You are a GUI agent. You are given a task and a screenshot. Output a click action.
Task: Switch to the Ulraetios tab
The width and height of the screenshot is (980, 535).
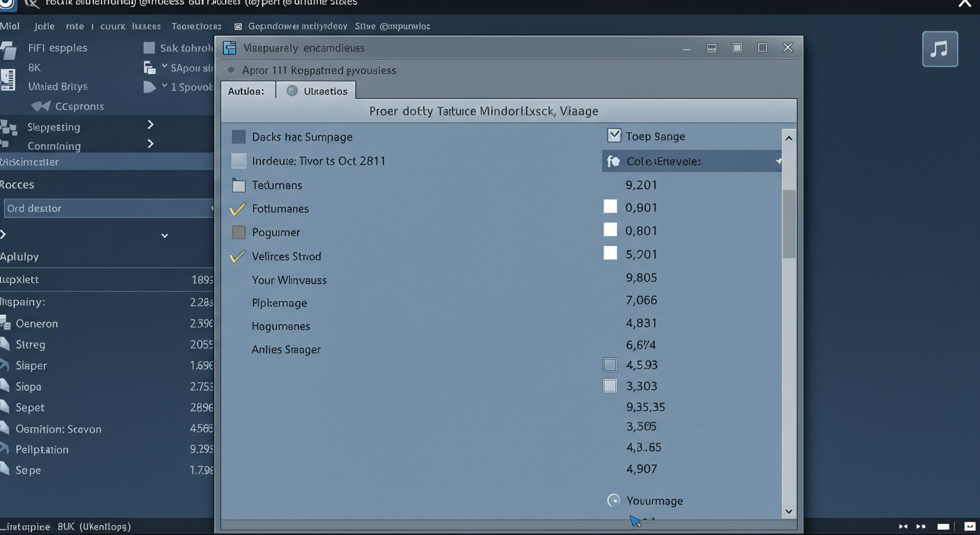[317, 91]
